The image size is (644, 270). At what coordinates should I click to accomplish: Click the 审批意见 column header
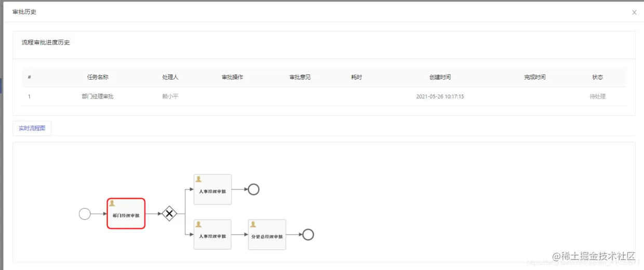coord(300,77)
